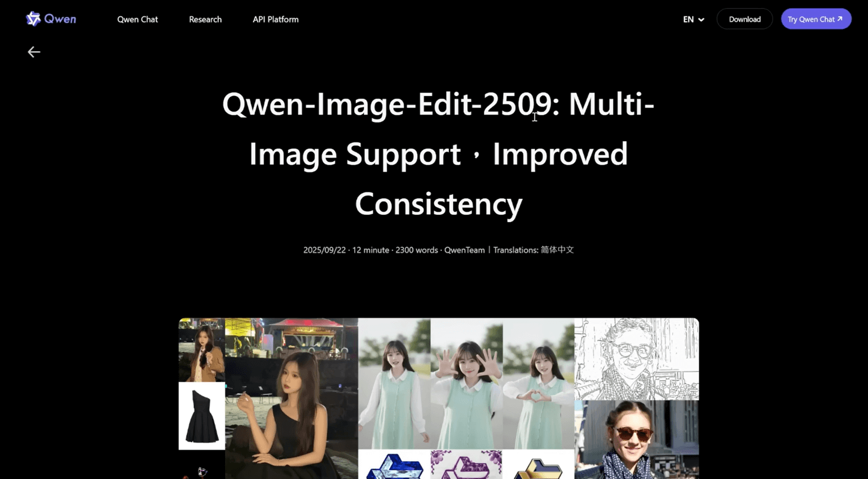Expand the EN language dropdown
This screenshot has height=479, width=868.
tap(693, 19)
